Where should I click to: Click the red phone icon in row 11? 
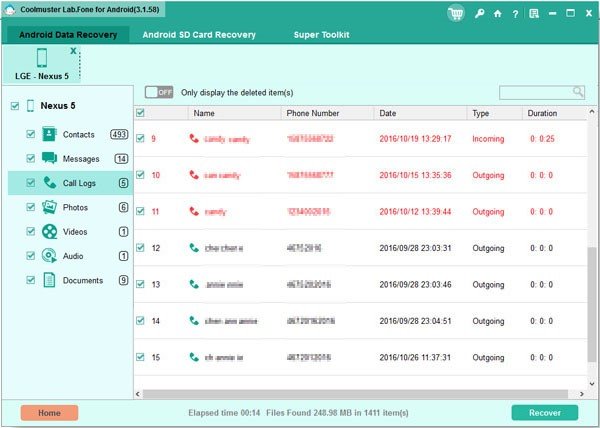[194, 211]
